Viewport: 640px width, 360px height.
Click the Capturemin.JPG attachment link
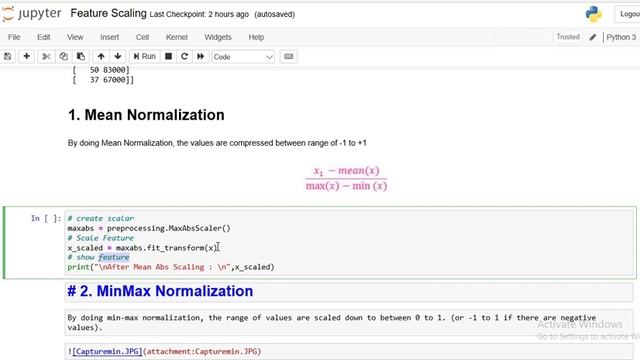point(107,351)
